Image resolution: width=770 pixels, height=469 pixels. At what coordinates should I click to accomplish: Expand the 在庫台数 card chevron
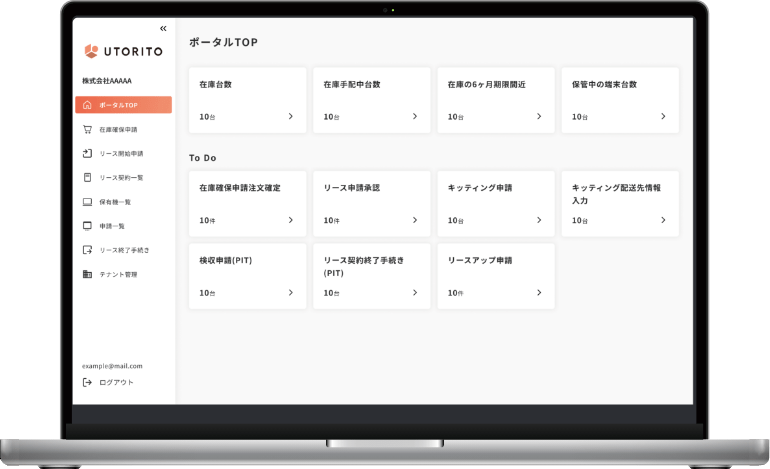(x=290, y=116)
